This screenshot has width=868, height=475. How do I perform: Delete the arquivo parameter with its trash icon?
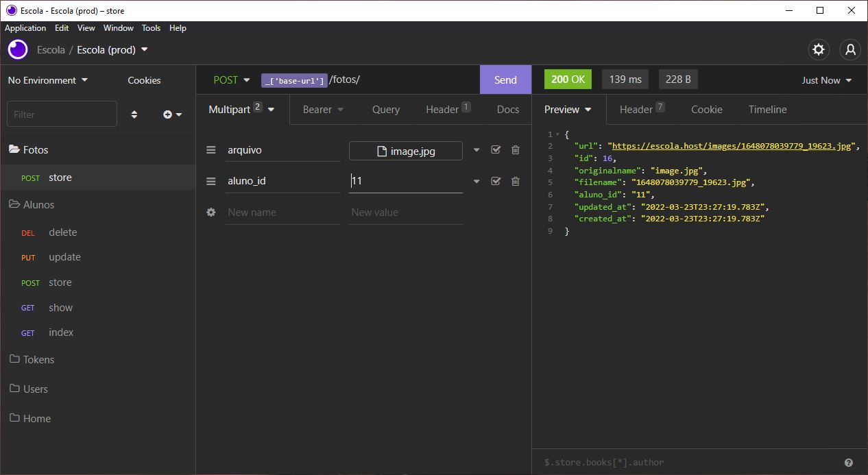tap(515, 149)
